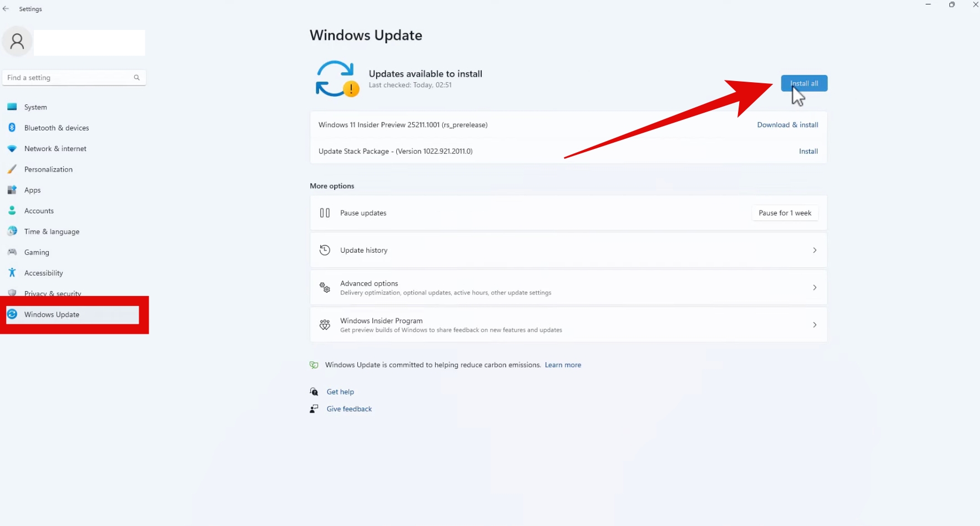Open the Give feedback link

(x=349, y=409)
